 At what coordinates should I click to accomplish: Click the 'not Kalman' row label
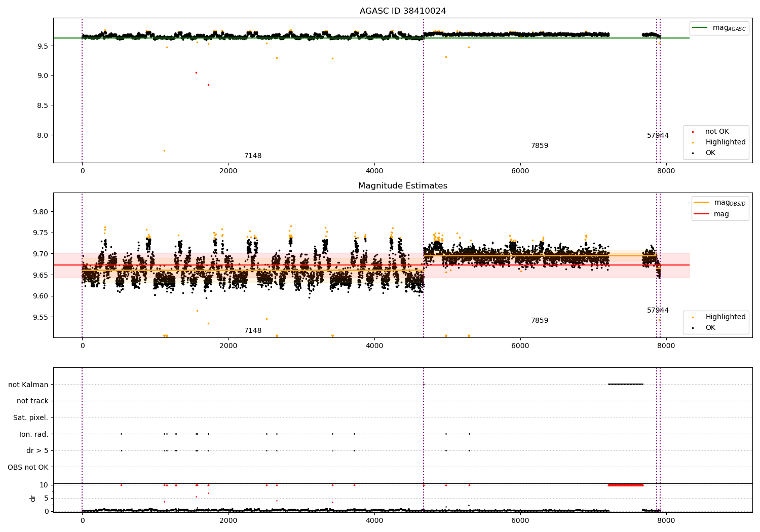(x=28, y=385)
